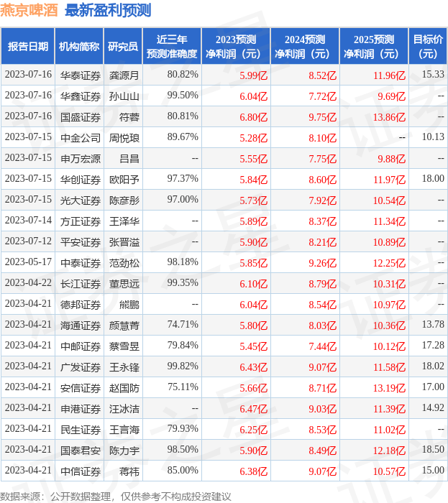Click target price 18.00
The image size is (448, 503).
pyautogui.click(x=433, y=179)
